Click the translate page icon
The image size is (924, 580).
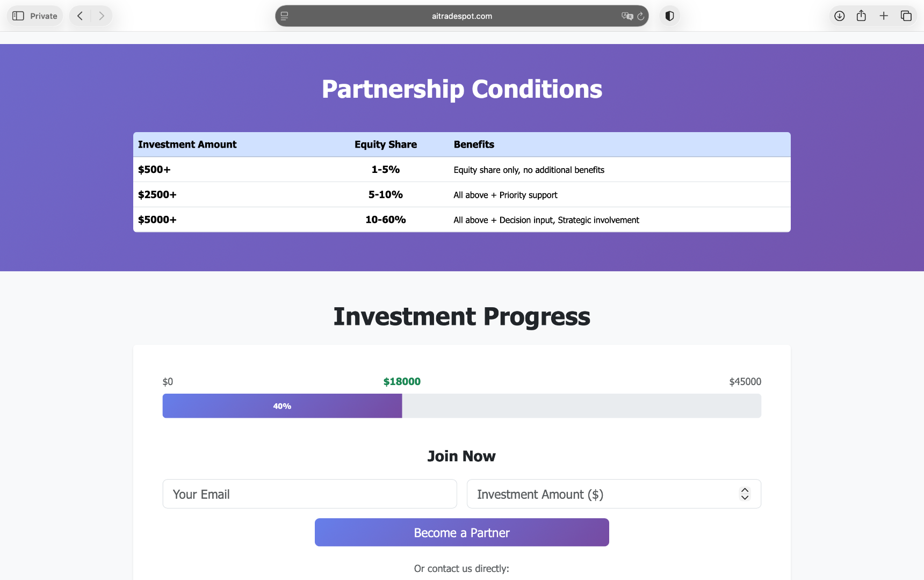[627, 16]
